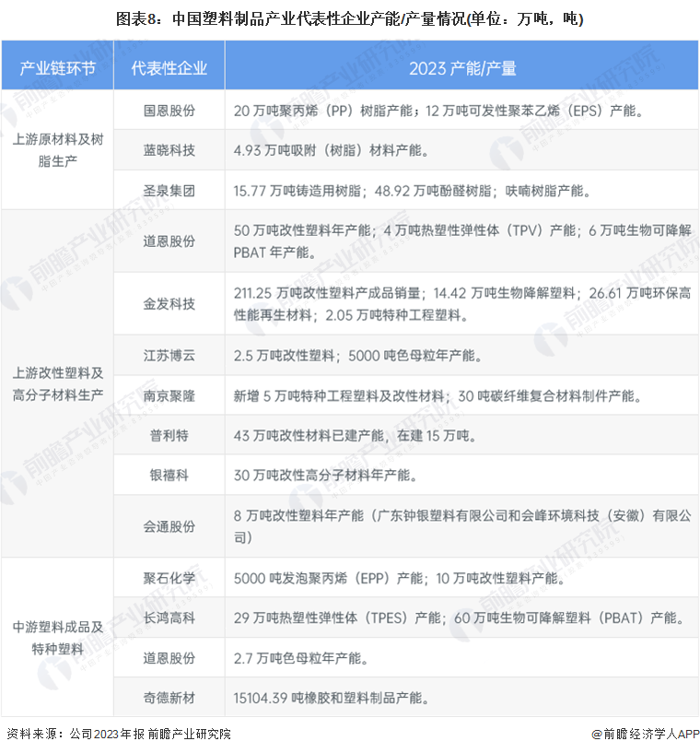The height and width of the screenshot is (753, 700).
Task: Click the 聚石化学 company cell
Action: 169,578
